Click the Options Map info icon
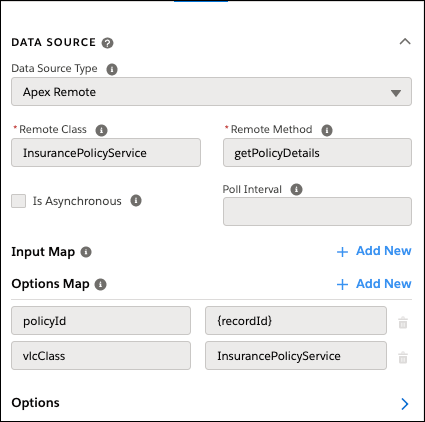 tap(101, 285)
